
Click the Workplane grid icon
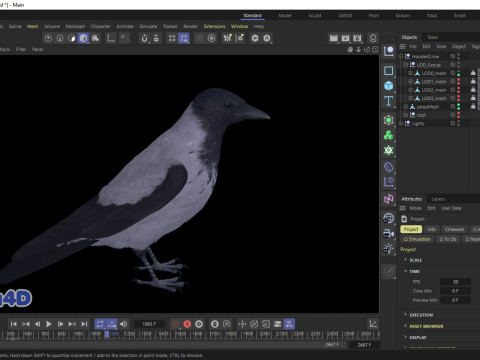point(172,38)
